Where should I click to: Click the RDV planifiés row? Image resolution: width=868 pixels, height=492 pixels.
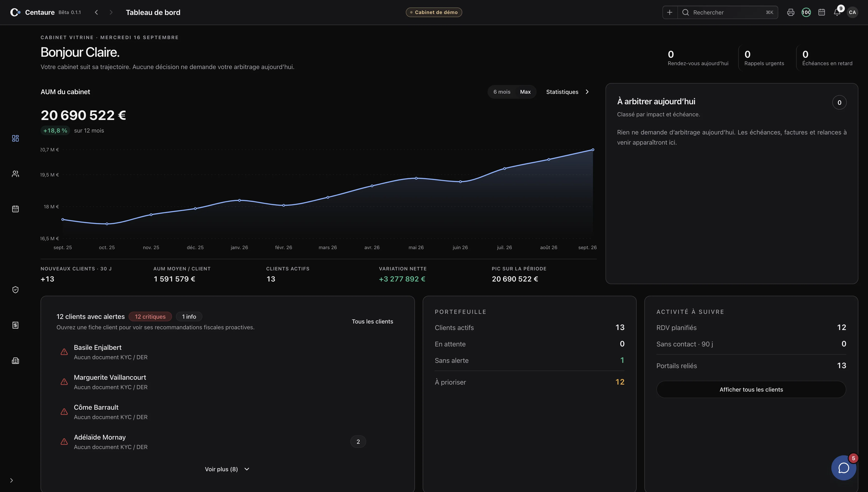tap(751, 327)
